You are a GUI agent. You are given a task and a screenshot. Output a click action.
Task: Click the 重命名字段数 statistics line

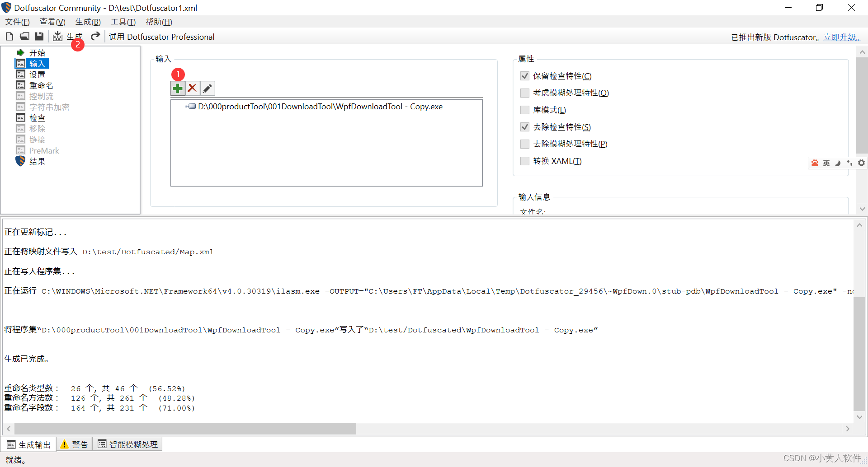tap(99, 408)
